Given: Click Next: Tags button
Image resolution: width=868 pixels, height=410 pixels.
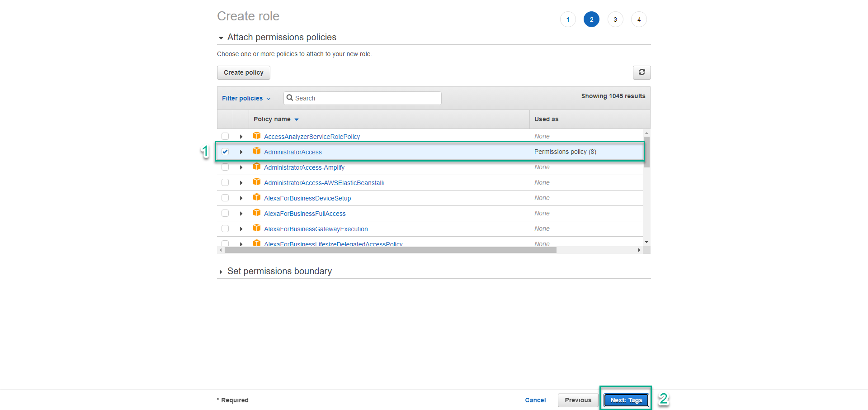Looking at the screenshot, I should click(x=626, y=400).
